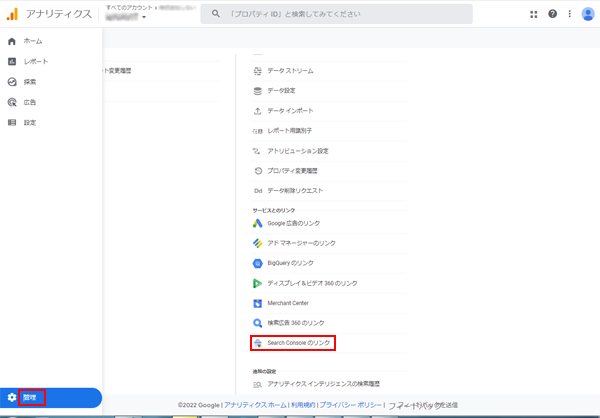Click the アナリティクス product title
The width and height of the screenshot is (600, 418).
[x=59, y=14]
